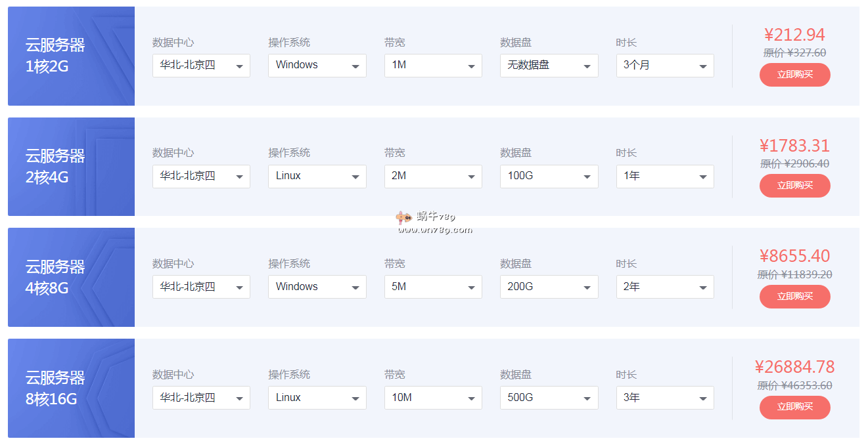
Task: Expand Linux OS dropdown in 2核4G row
Action: coord(317,177)
